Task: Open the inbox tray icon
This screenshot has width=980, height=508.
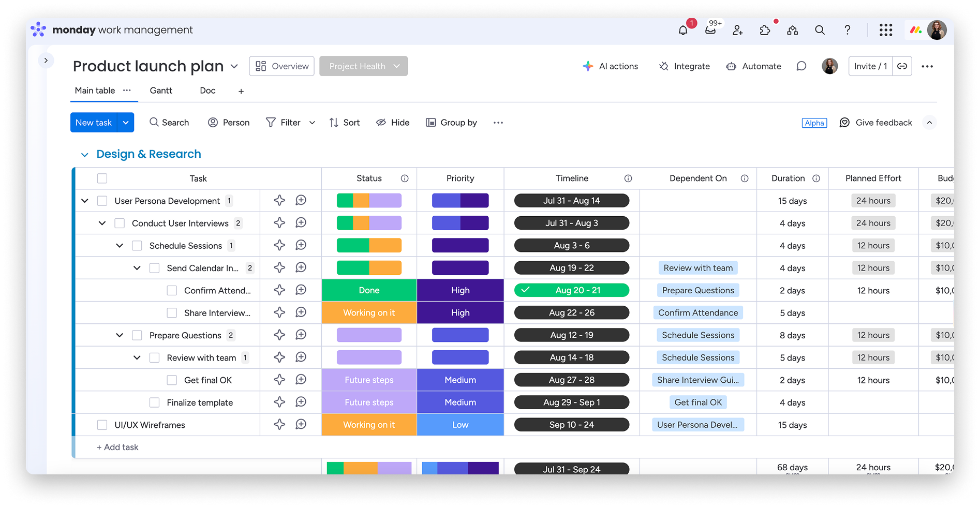Action: point(710,31)
